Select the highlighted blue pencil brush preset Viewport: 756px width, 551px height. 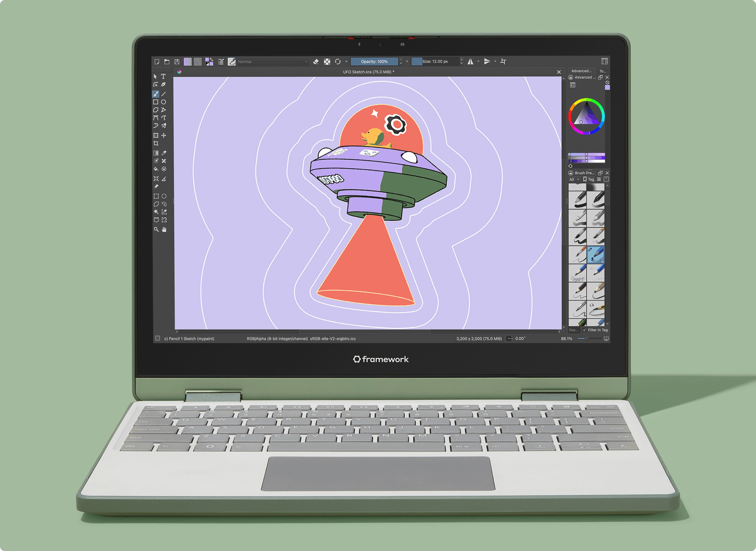coord(595,255)
